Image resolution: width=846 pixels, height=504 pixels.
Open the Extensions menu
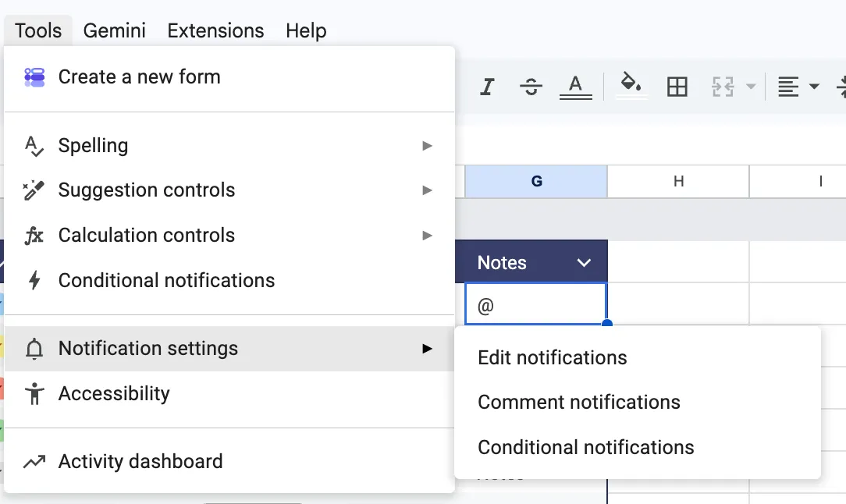coord(215,30)
